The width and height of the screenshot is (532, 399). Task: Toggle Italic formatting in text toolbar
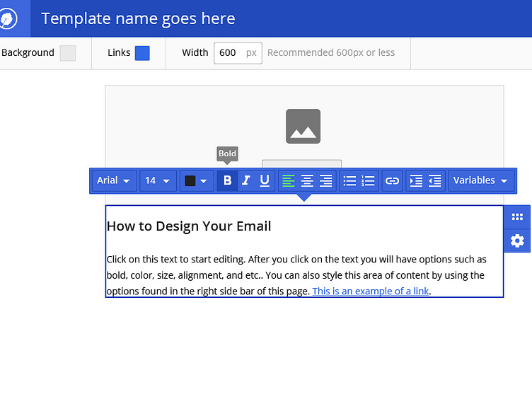tap(245, 181)
